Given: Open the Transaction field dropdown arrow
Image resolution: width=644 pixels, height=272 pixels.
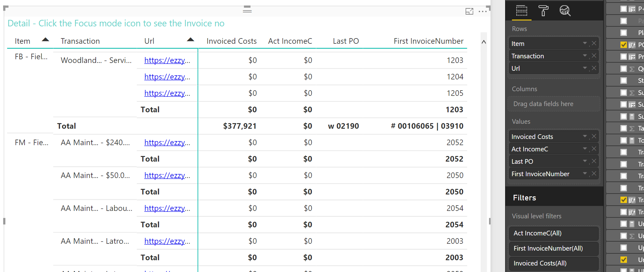Looking at the screenshot, I should pos(585,56).
